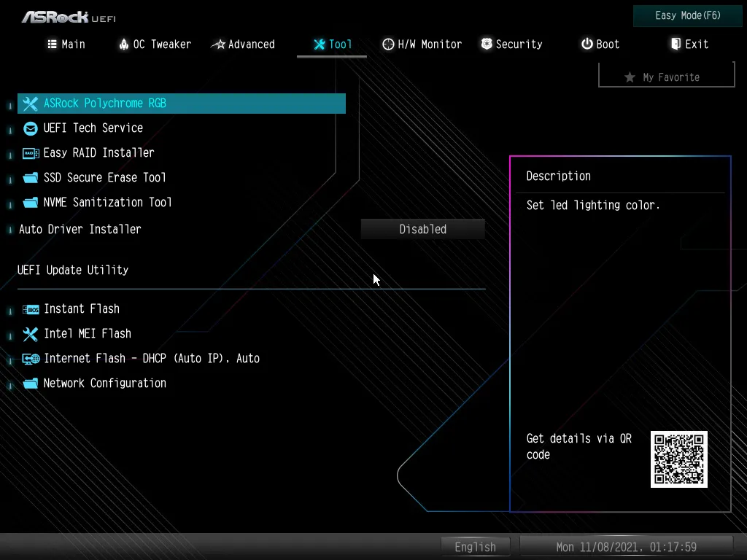Click the Intel MEI Flash tools icon
This screenshot has width=747, height=560.
(30, 334)
